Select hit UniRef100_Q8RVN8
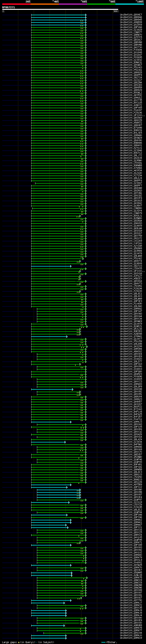Viewport: 146px width, 644px height. pyautogui.click(x=131, y=45)
